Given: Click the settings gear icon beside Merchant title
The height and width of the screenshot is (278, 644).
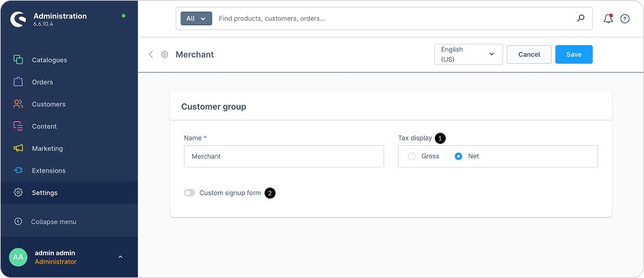Looking at the screenshot, I should click(x=165, y=55).
